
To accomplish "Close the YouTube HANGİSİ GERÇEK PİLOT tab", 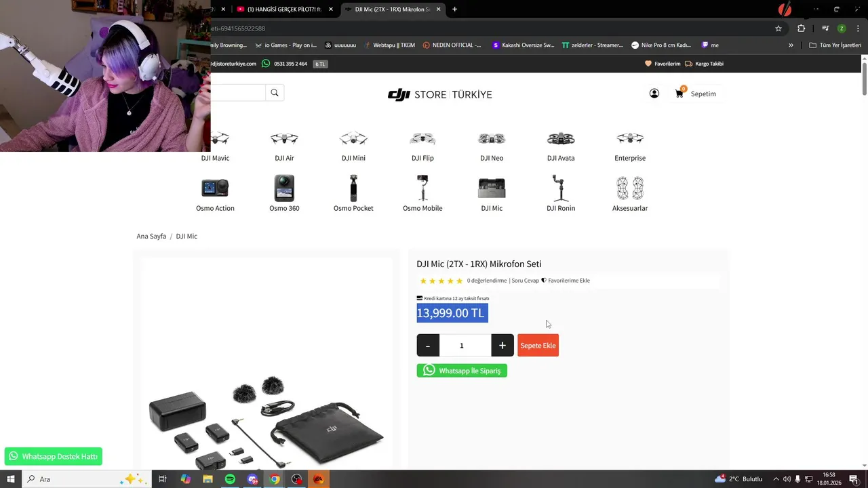I will 331,9.
